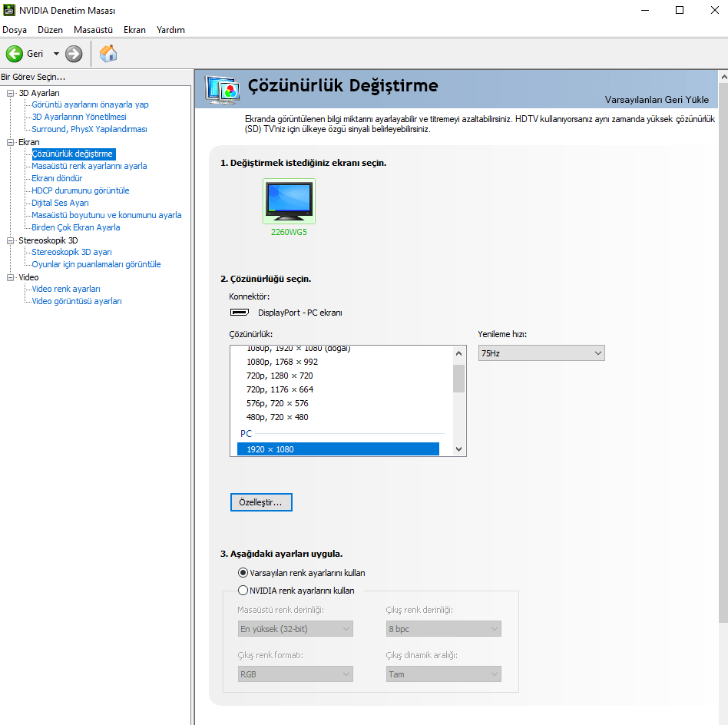Open Çıkış renk derinliği 8 bpc dropdown
728x725 pixels.
(443, 629)
